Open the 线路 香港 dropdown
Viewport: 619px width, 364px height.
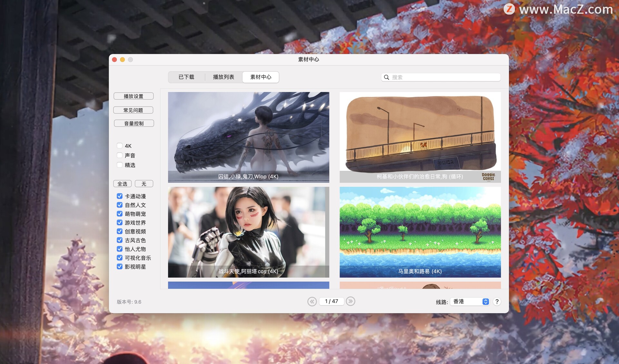(x=470, y=301)
